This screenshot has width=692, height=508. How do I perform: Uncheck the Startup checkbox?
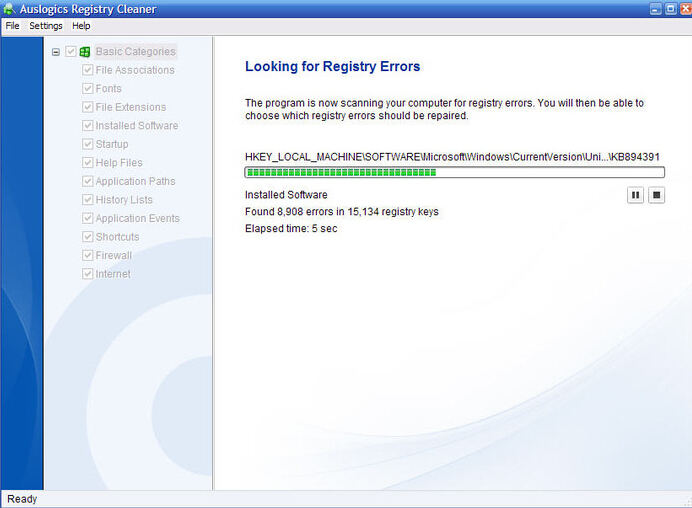point(87,144)
